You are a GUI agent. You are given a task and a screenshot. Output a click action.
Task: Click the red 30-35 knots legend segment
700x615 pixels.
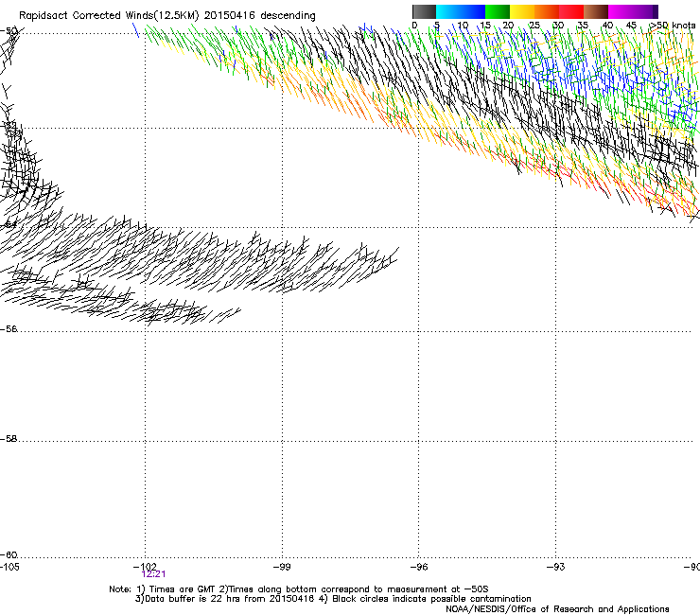(x=571, y=11)
